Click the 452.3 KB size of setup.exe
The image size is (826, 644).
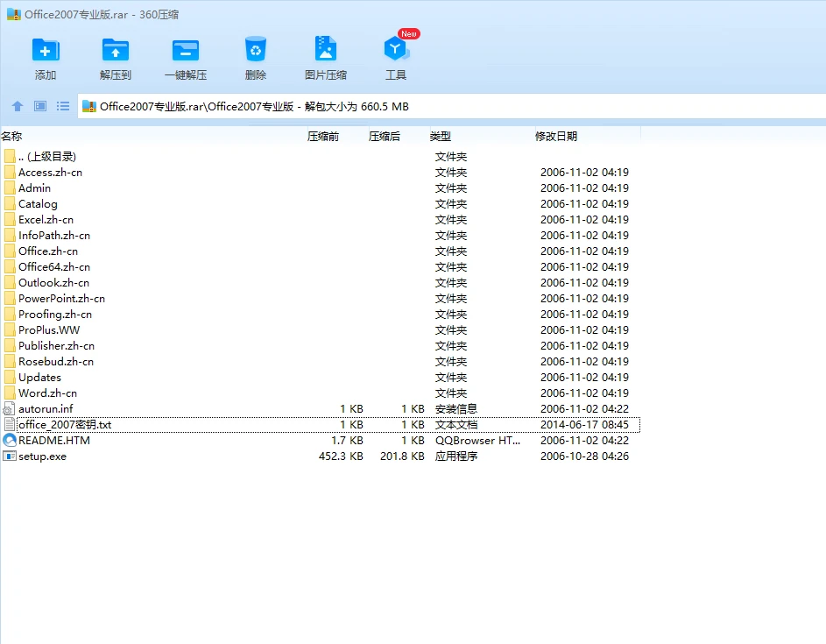[341, 456]
